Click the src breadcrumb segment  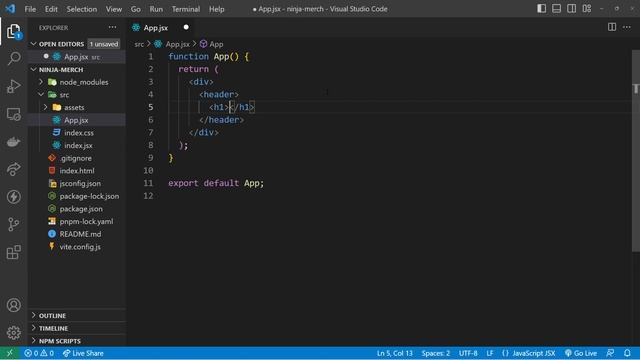[x=139, y=44]
